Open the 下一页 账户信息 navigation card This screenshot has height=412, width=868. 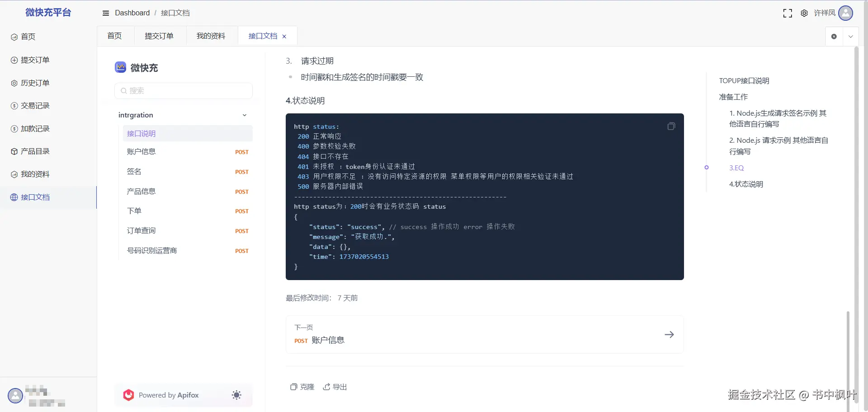(x=484, y=334)
